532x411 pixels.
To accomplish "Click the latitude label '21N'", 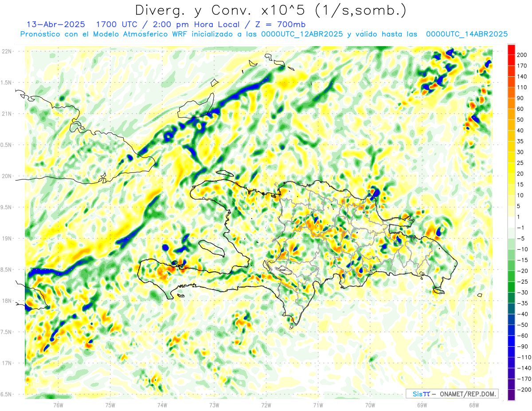I will tap(8, 114).
